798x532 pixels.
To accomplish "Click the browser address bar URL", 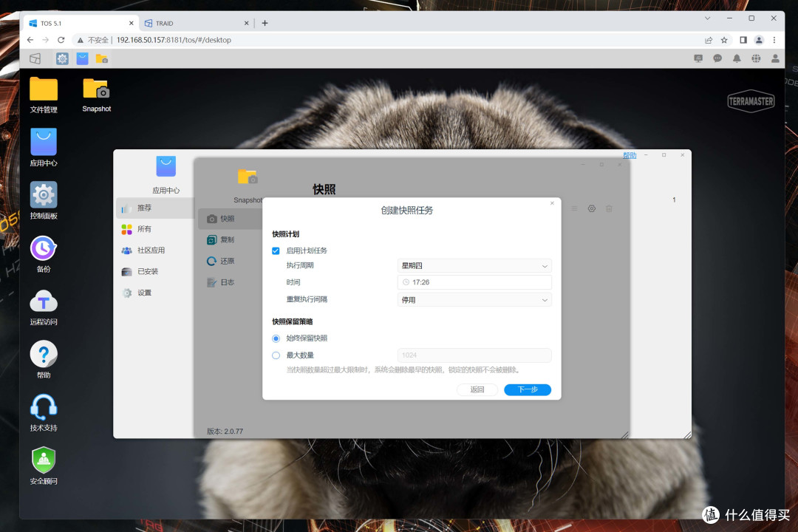I will pos(174,40).
